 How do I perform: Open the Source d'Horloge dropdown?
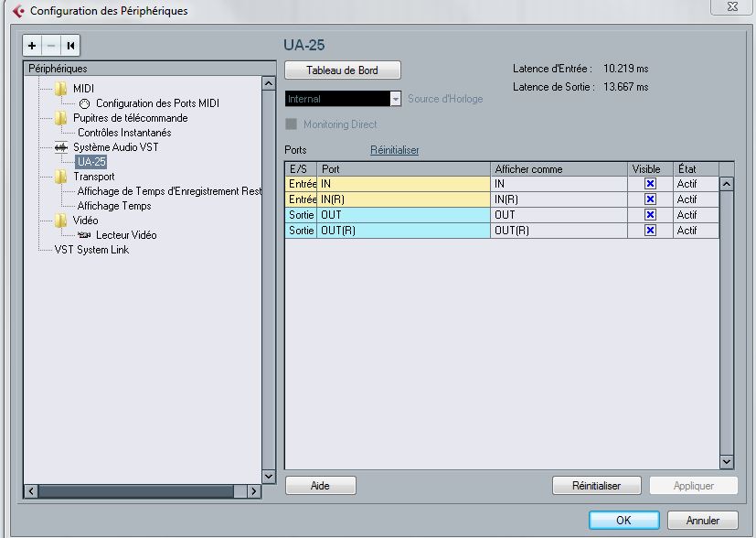coord(395,99)
